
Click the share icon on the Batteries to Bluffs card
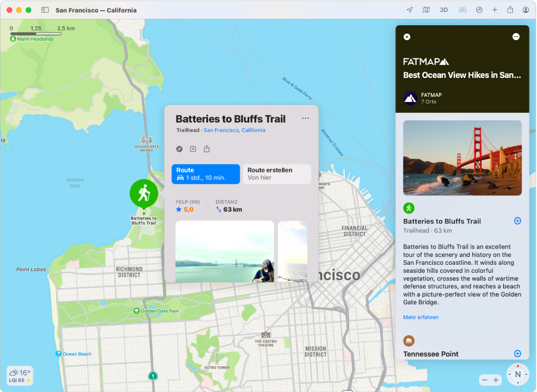(207, 148)
